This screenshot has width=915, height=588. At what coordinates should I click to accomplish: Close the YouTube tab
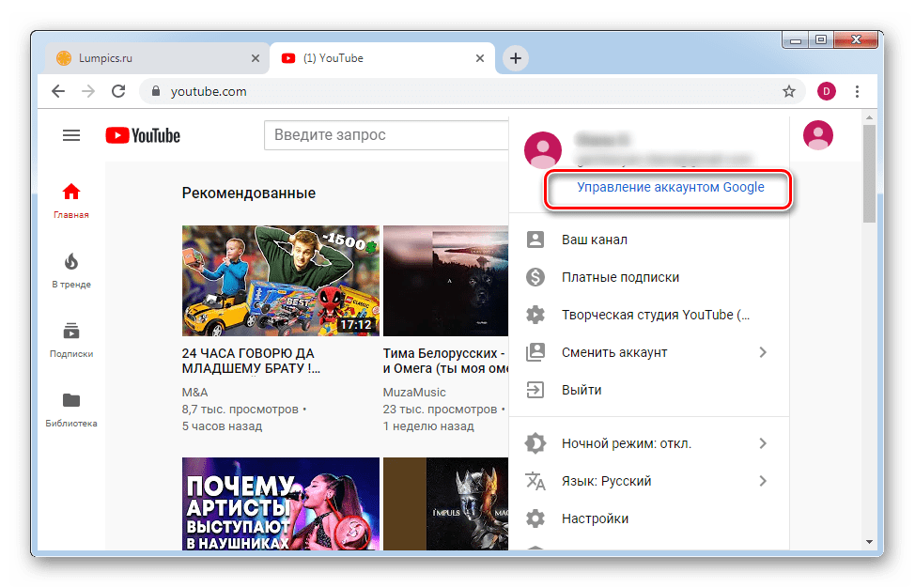(480, 58)
